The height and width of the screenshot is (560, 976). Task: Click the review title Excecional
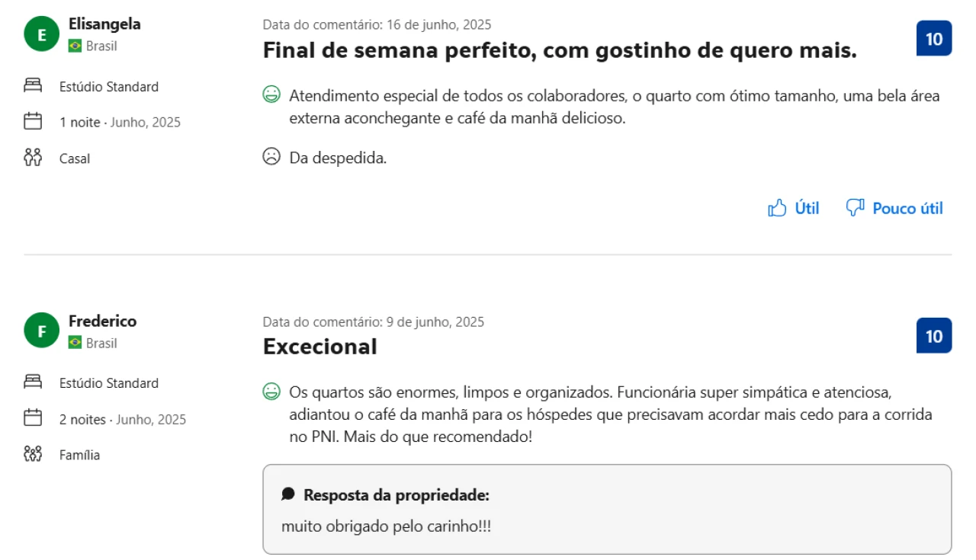point(319,347)
